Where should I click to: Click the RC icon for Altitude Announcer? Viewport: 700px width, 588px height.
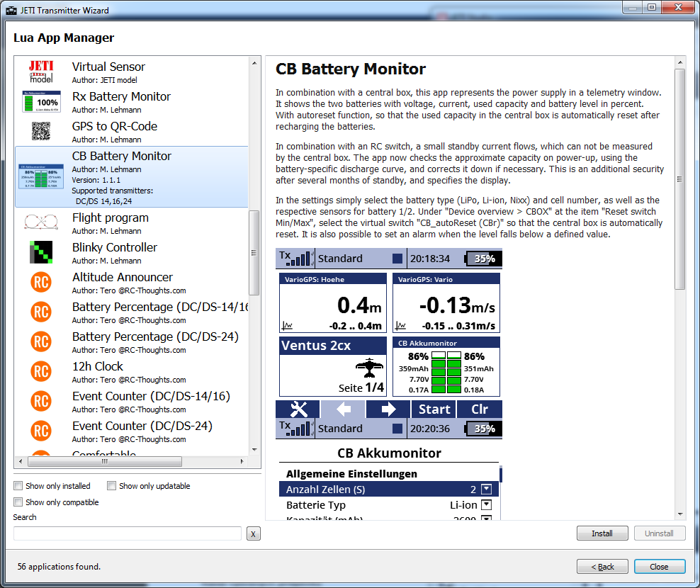pos(41,282)
